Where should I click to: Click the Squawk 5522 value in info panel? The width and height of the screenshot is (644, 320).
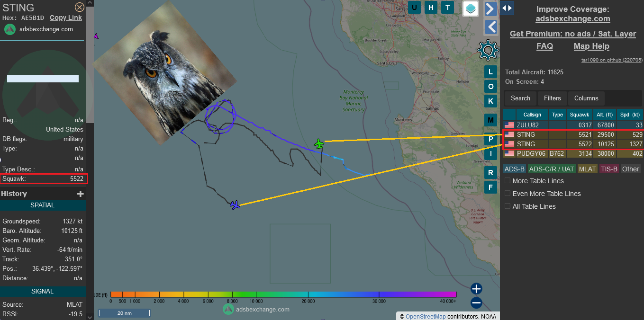coord(77,179)
